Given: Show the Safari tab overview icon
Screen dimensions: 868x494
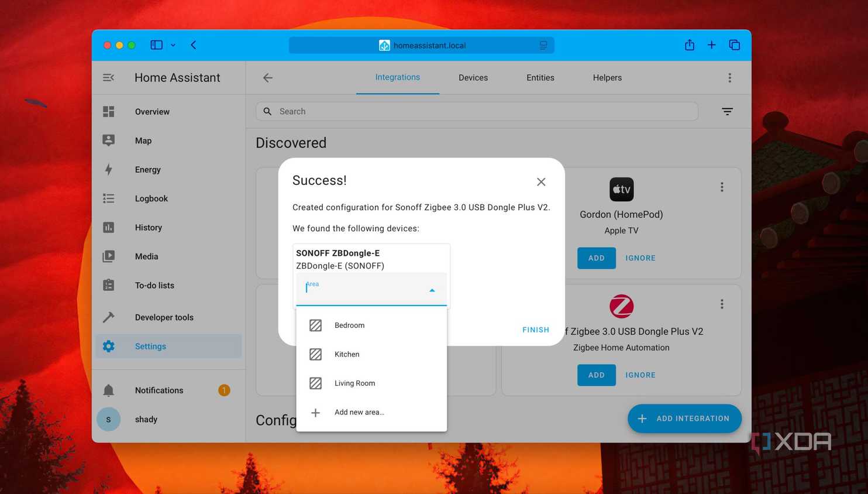Looking at the screenshot, I should coord(735,44).
